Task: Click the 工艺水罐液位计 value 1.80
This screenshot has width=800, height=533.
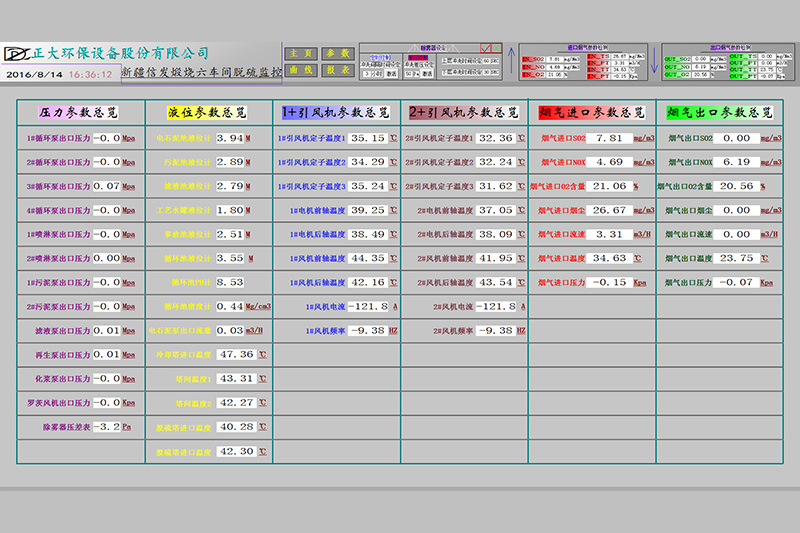Action: pyautogui.click(x=230, y=210)
